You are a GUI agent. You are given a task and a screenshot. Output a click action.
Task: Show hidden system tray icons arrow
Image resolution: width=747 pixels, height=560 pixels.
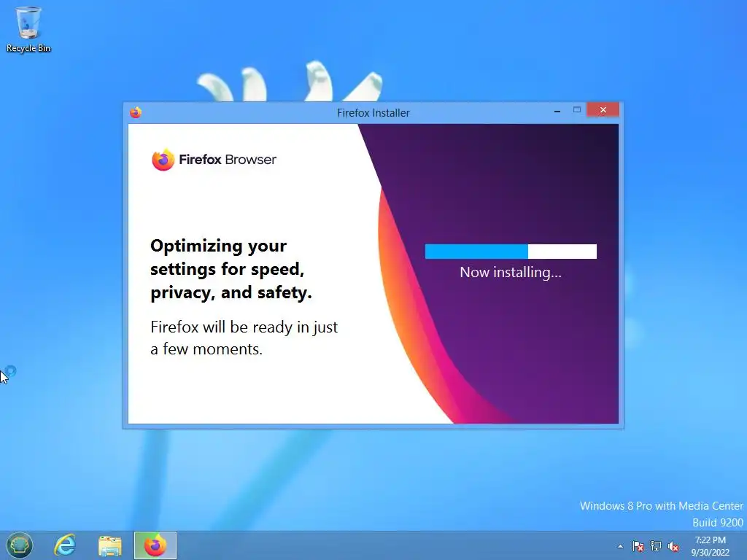coord(620,546)
